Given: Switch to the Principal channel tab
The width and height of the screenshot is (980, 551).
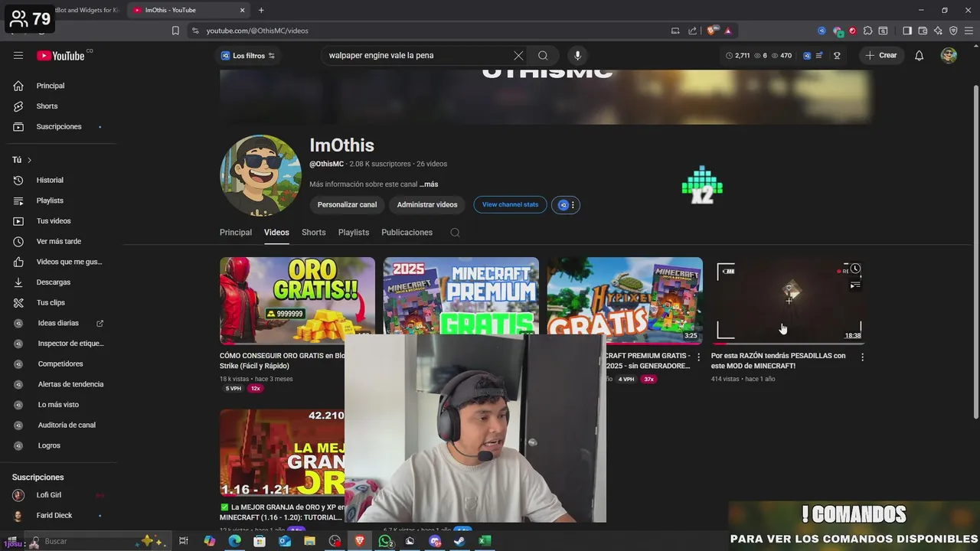Looking at the screenshot, I should 236,233.
